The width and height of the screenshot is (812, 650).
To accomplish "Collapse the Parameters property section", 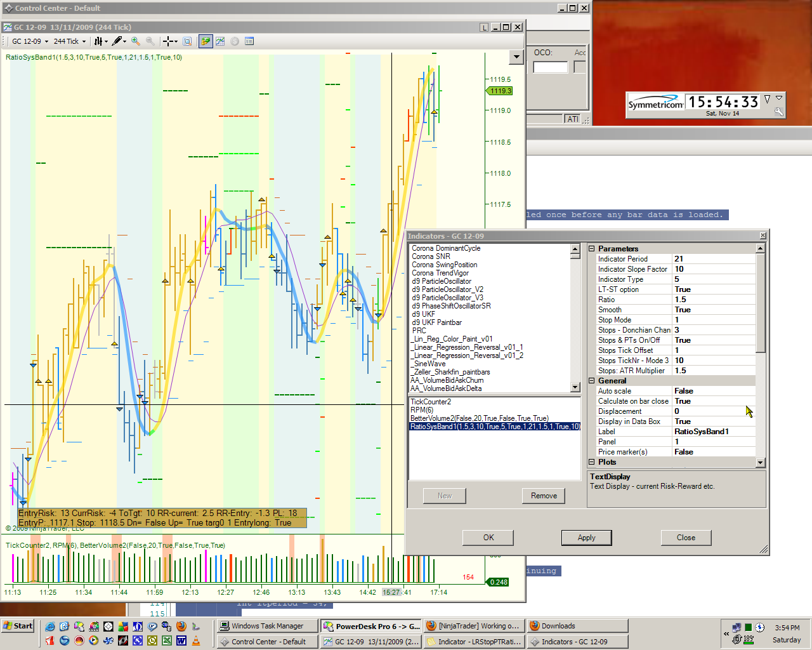I will coord(592,249).
